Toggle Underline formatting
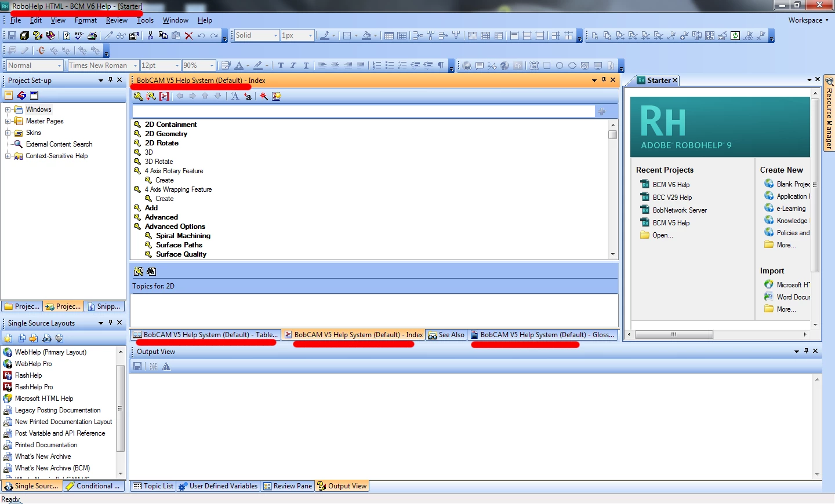This screenshot has width=835, height=504. click(306, 65)
